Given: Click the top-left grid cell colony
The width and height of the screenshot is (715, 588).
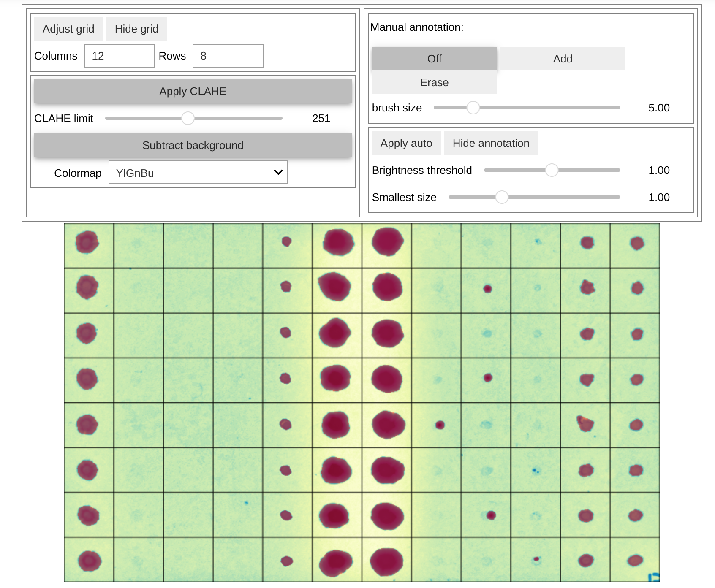Looking at the screenshot, I should coord(87,242).
